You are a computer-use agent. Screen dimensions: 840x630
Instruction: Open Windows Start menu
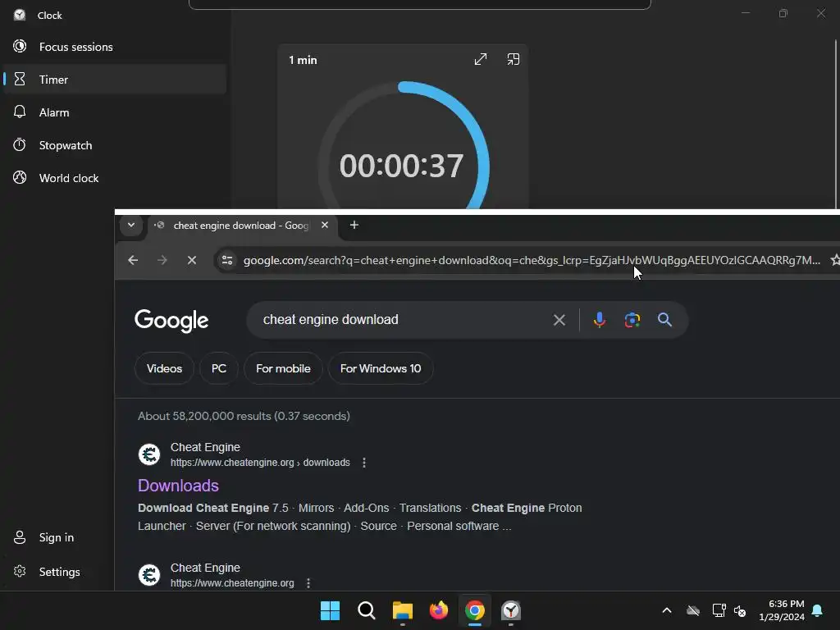330,610
